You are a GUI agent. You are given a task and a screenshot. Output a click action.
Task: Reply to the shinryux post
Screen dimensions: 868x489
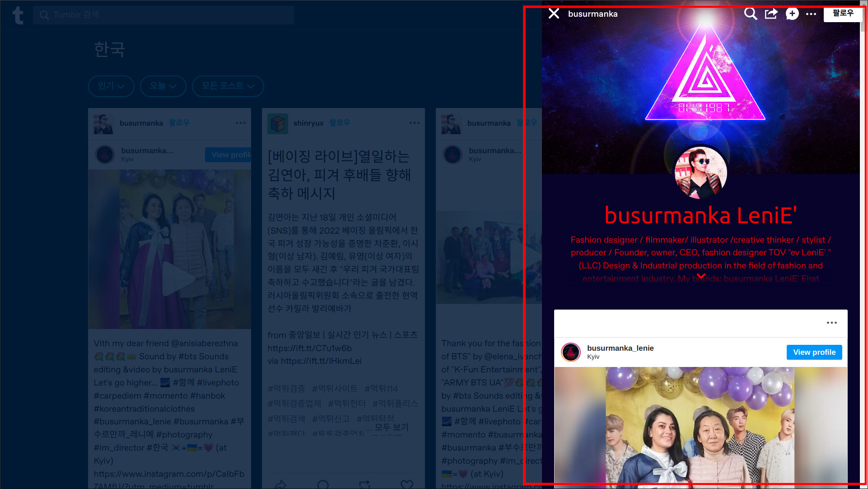323,484
